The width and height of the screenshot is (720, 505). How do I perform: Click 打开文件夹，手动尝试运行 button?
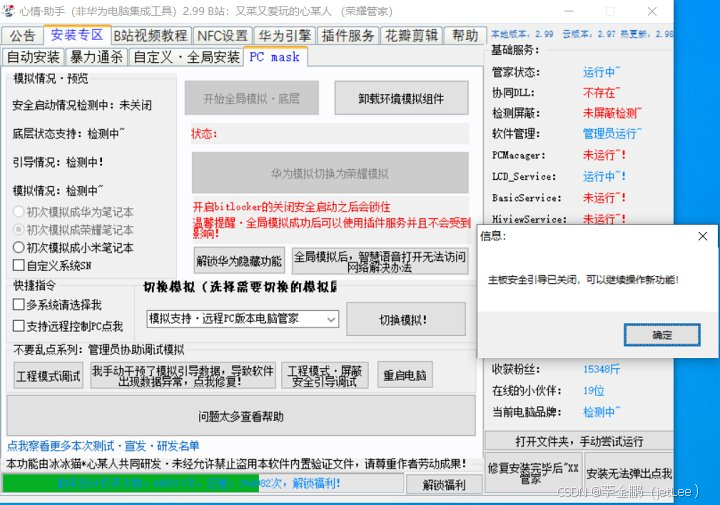[579, 441]
